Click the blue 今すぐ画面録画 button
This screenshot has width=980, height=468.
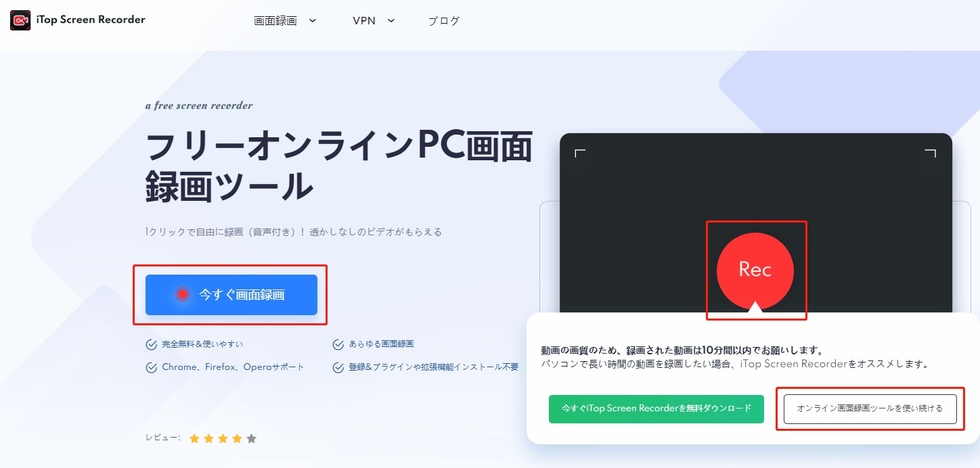(231, 295)
